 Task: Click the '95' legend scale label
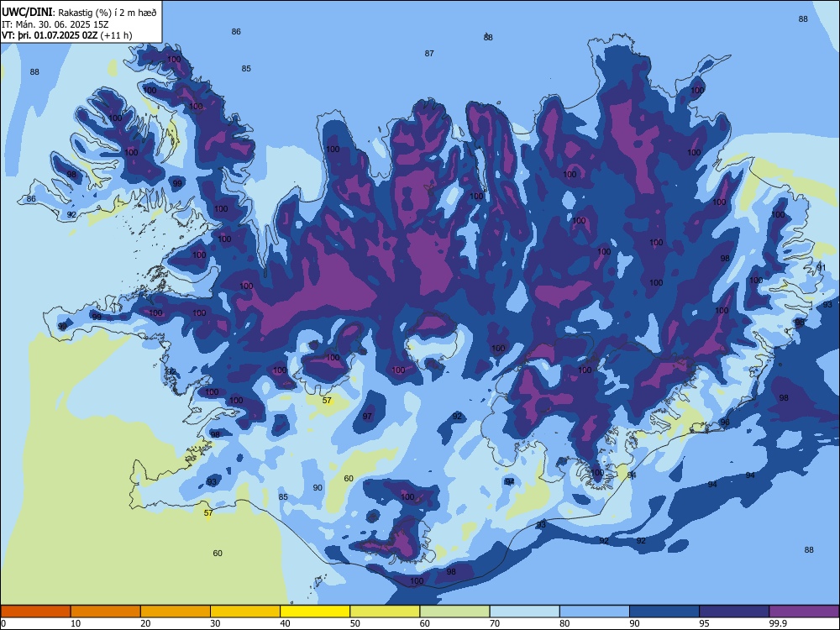point(705,623)
